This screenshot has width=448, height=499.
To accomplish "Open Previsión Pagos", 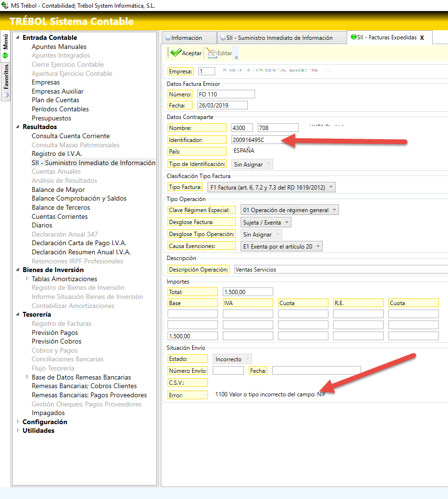I will pos(55,333).
